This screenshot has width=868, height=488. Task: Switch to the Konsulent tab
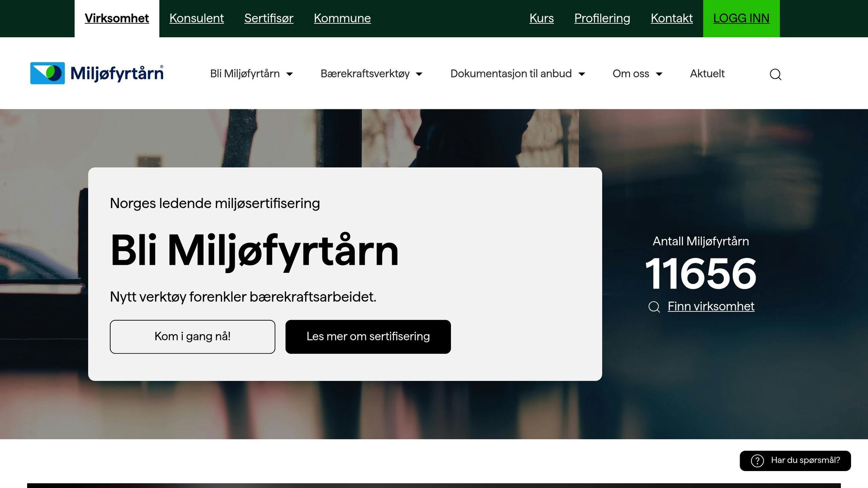point(197,18)
